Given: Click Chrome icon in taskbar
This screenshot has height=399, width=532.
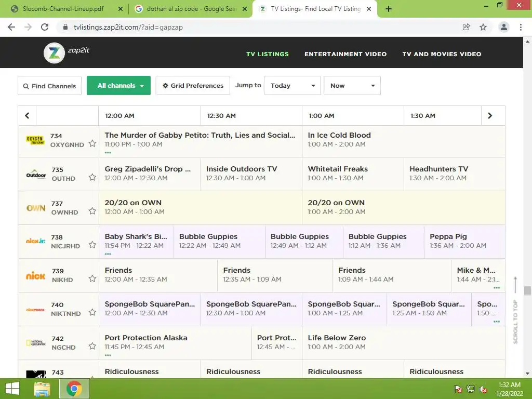Looking at the screenshot, I should (x=74, y=389).
